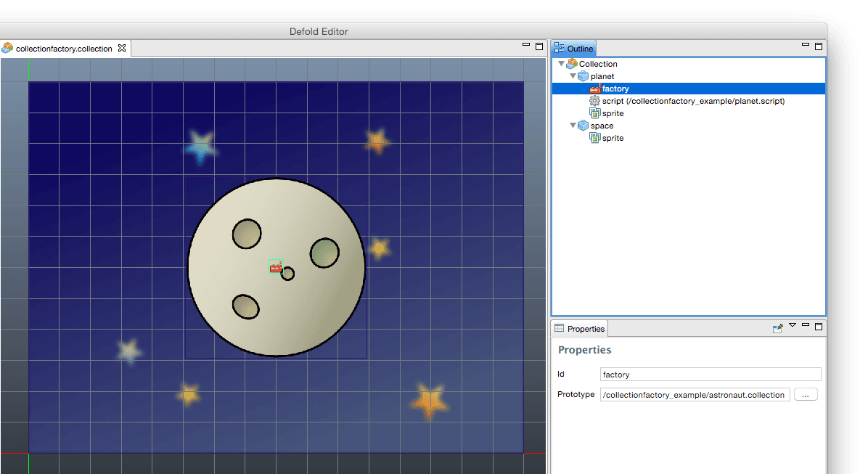Screen dimensions: 868x474
Task: Click the Collection root icon in Outline
Action: coord(572,64)
